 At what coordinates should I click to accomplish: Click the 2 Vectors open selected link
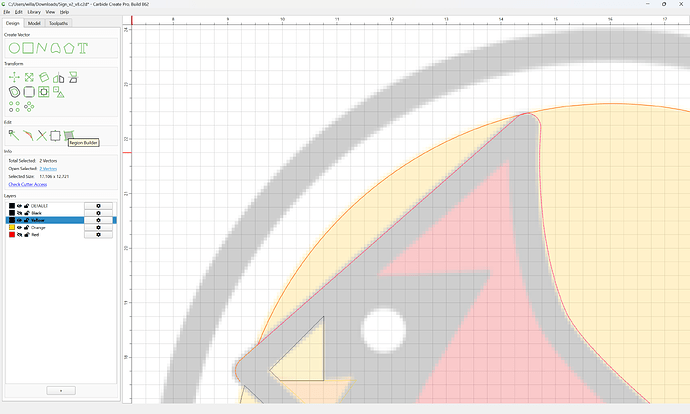48,169
